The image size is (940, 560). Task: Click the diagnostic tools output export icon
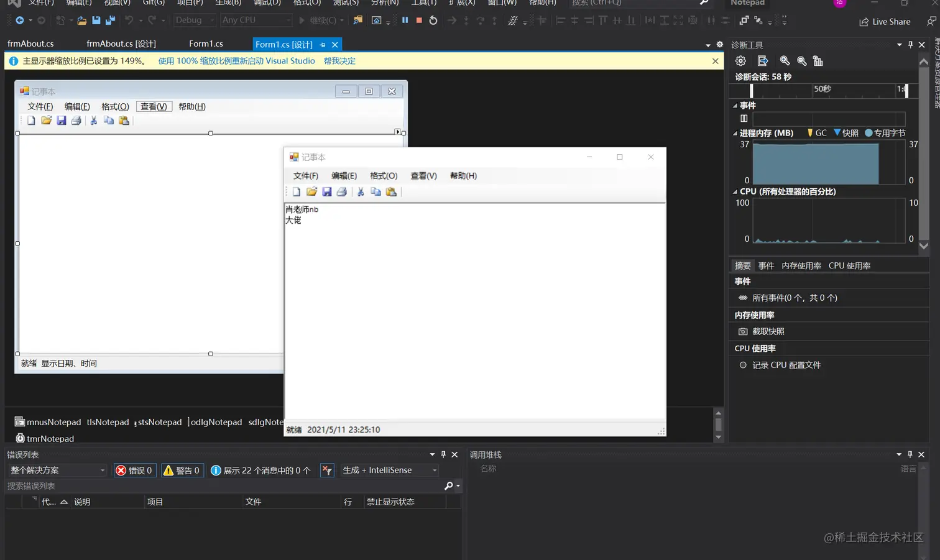(x=763, y=61)
